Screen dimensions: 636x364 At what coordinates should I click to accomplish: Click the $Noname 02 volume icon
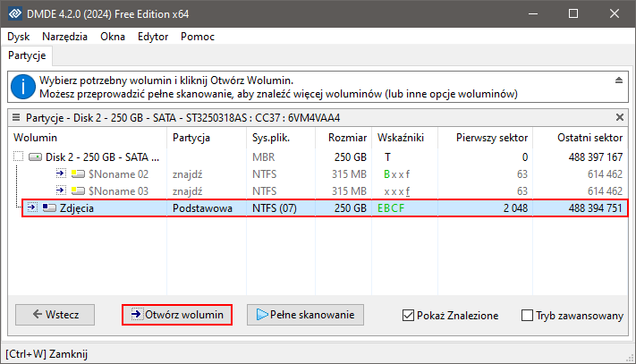coord(78,174)
